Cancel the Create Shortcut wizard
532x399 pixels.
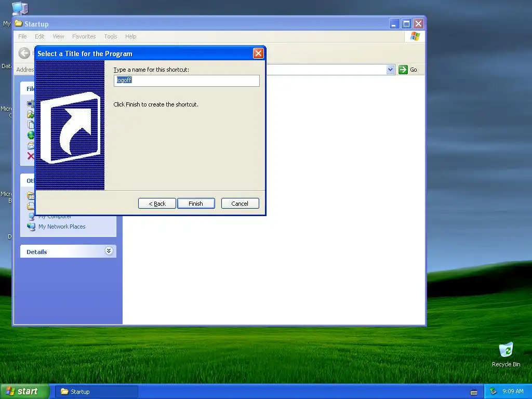pos(240,204)
